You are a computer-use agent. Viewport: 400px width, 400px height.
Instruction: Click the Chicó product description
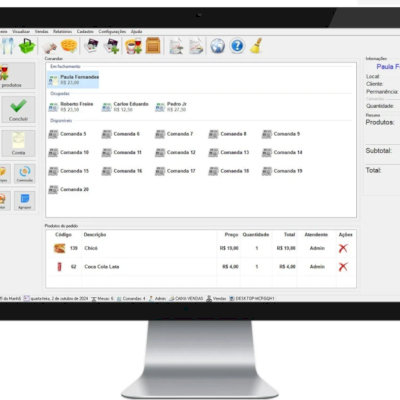pos(91,248)
